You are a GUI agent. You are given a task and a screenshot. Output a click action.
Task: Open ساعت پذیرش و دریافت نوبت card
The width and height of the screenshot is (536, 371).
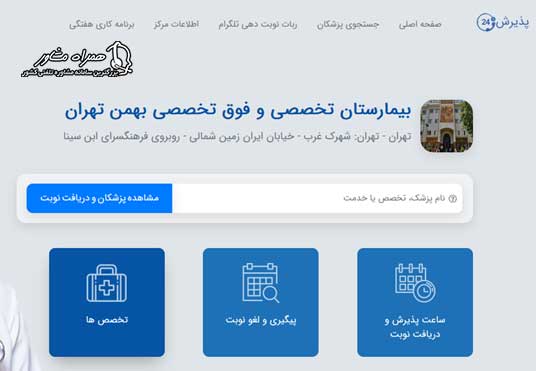pyautogui.click(x=415, y=302)
